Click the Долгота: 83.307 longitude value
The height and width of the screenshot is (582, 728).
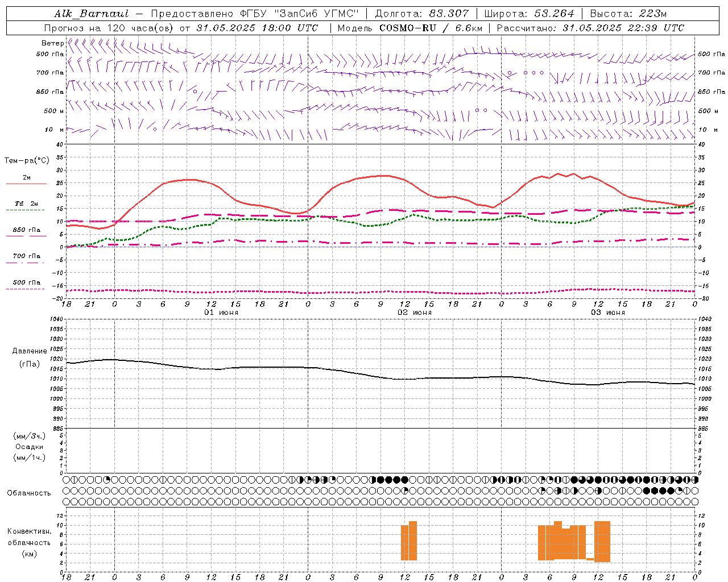click(422, 14)
